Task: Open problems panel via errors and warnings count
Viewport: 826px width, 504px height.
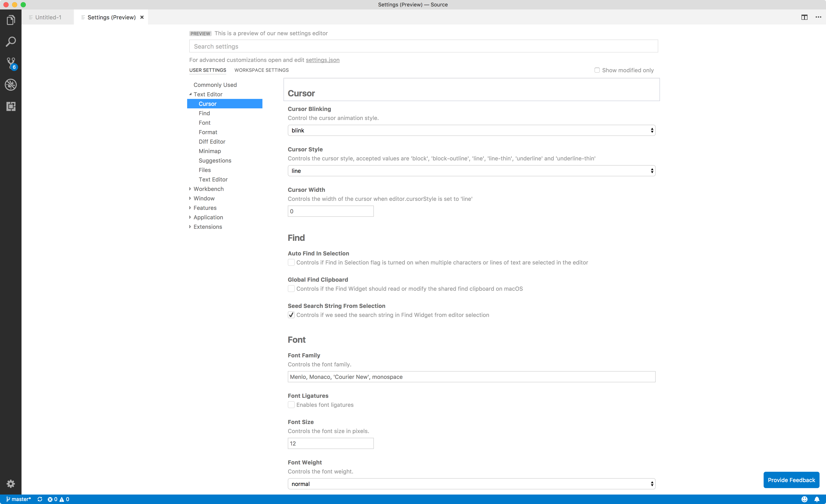Action: point(58,499)
